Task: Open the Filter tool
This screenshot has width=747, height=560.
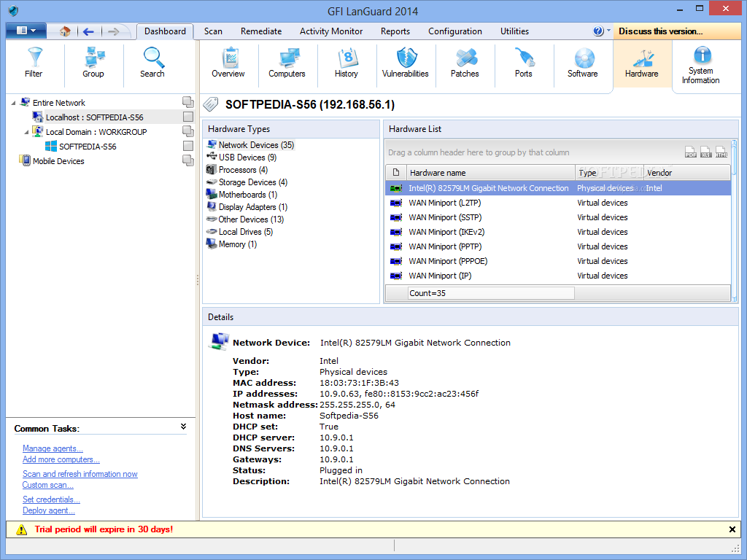Action: pos(34,63)
